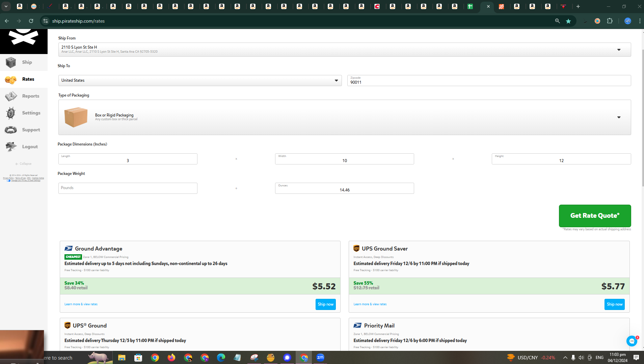Click the Zipcode input field
This screenshot has height=364, width=644.
coord(489,80)
